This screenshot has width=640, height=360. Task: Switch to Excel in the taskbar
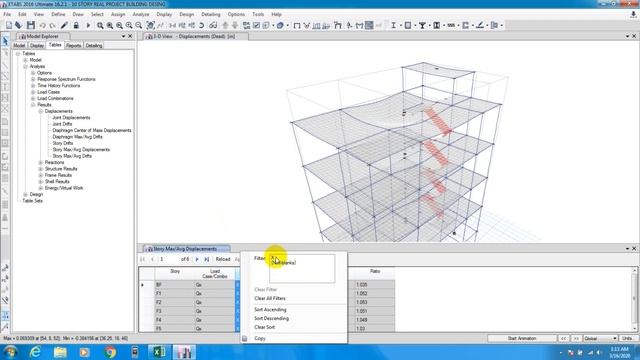click(159, 352)
